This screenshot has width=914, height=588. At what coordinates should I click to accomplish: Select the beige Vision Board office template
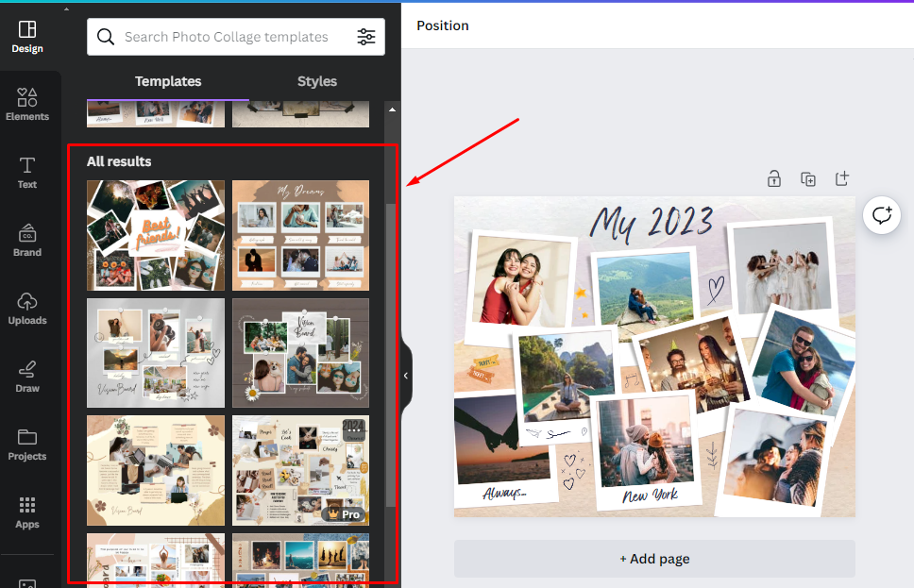point(156,470)
